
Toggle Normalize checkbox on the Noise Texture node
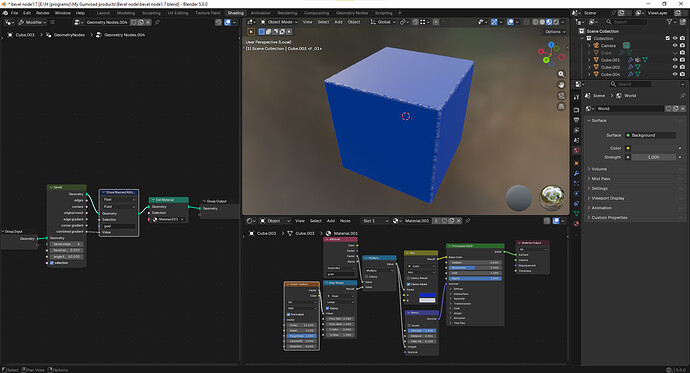(289, 314)
